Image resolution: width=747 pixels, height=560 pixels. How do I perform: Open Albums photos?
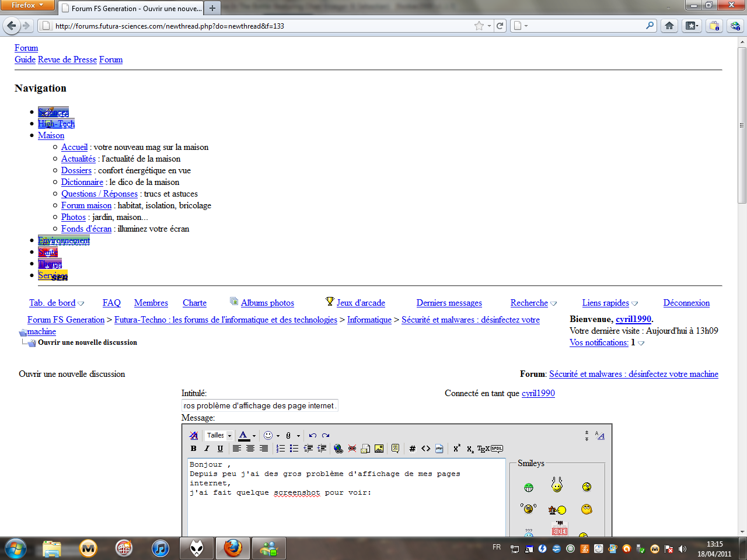click(267, 303)
